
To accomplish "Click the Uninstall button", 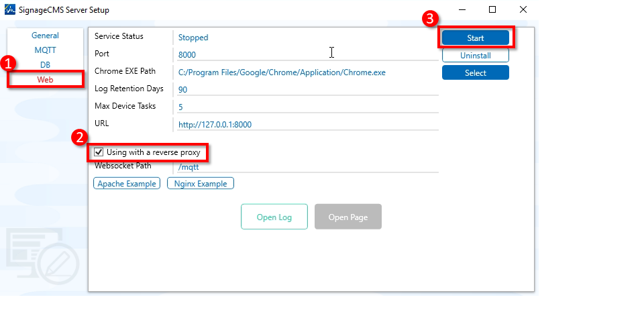I will coord(475,56).
